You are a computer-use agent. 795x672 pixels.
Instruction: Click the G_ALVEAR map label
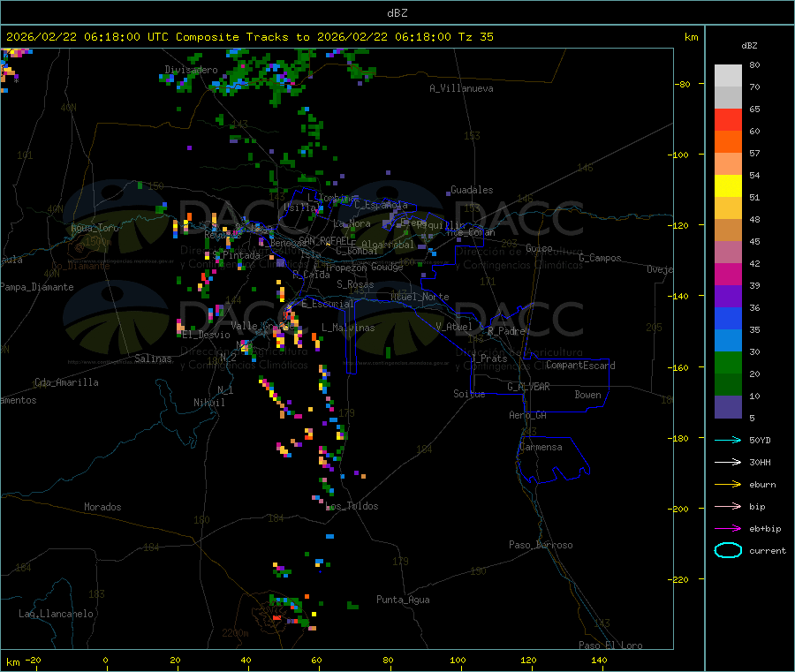click(529, 387)
